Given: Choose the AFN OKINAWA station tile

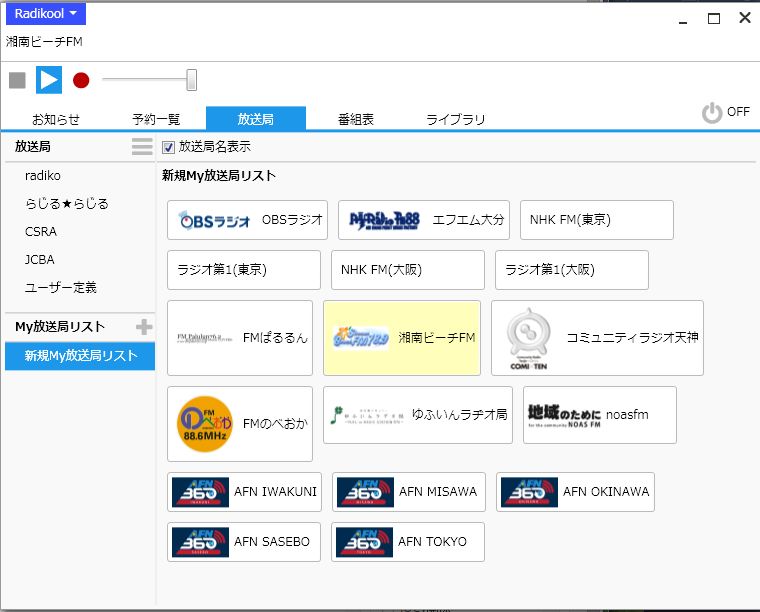Looking at the screenshot, I should point(575,492).
